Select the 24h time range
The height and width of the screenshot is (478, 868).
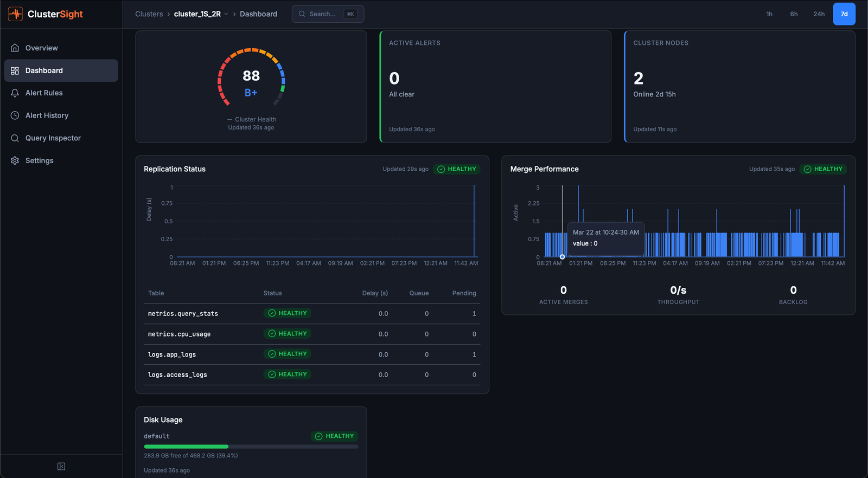819,14
